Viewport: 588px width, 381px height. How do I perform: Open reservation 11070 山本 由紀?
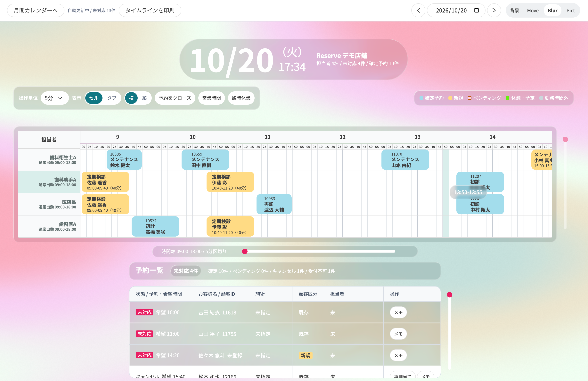pos(405,160)
